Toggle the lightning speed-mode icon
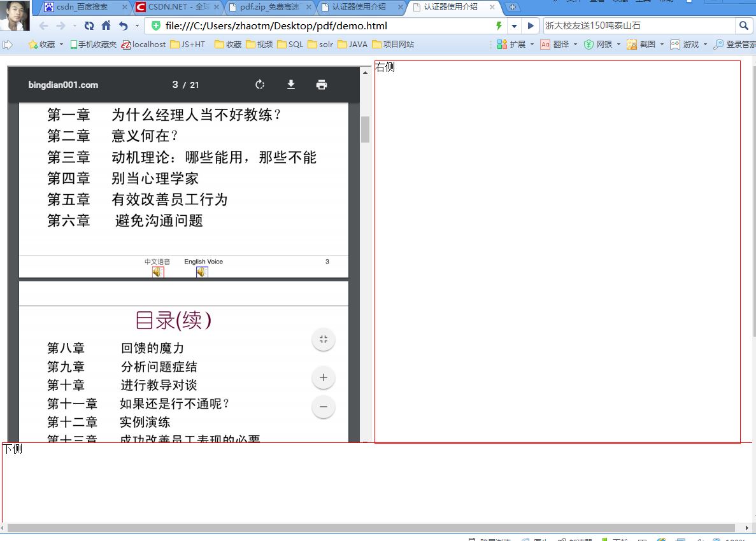The image size is (756, 541). coord(499,25)
